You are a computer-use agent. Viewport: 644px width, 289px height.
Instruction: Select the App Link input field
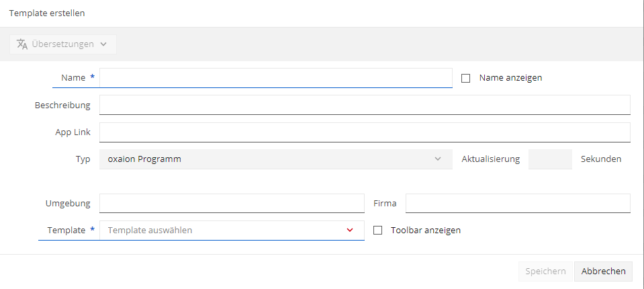[x=365, y=132]
